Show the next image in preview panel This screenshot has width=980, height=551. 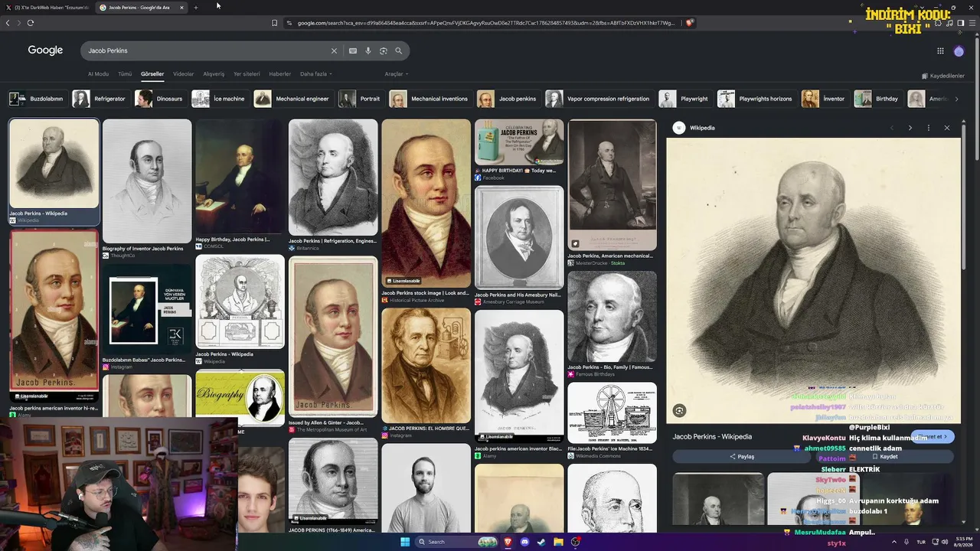(x=910, y=128)
